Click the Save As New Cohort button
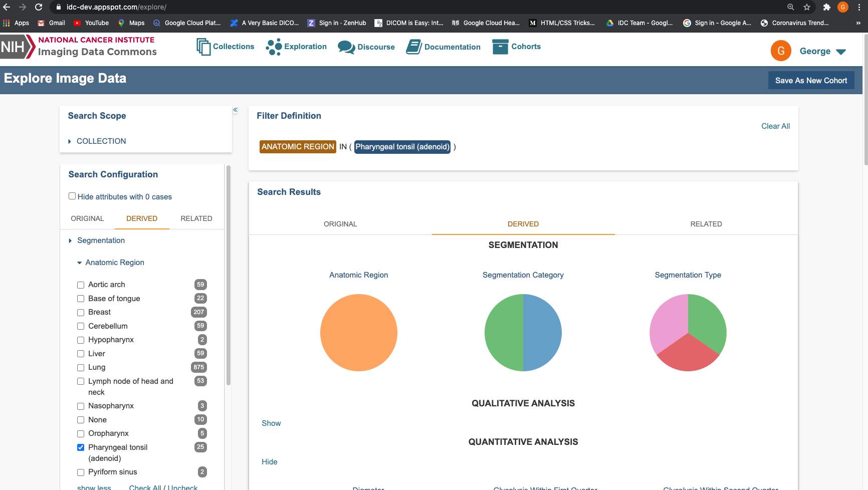The image size is (868, 490). [811, 80]
